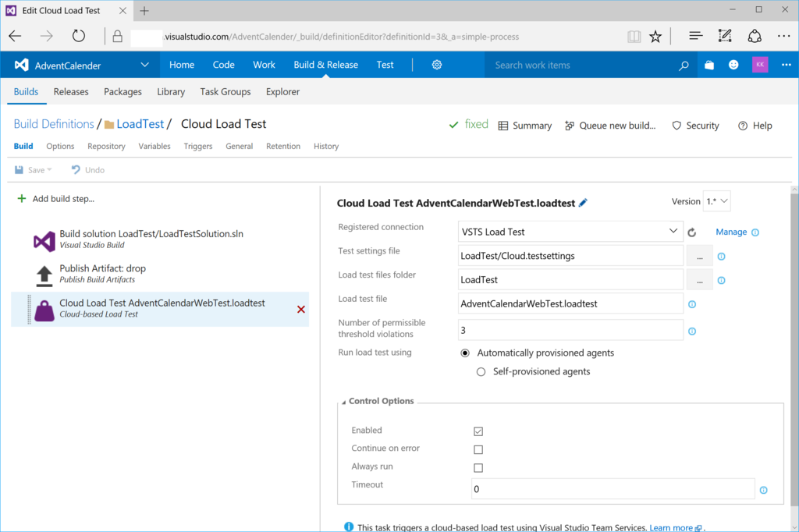Open the History tab

(x=326, y=146)
